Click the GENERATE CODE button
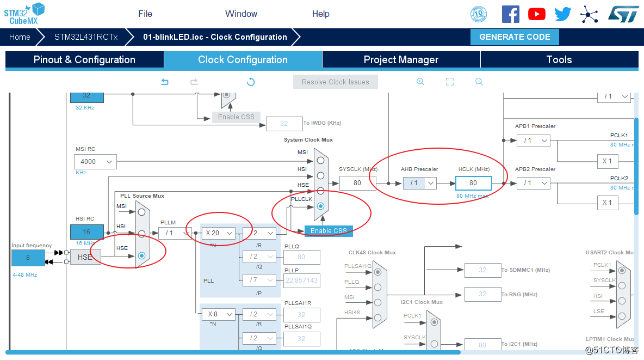 (x=515, y=37)
